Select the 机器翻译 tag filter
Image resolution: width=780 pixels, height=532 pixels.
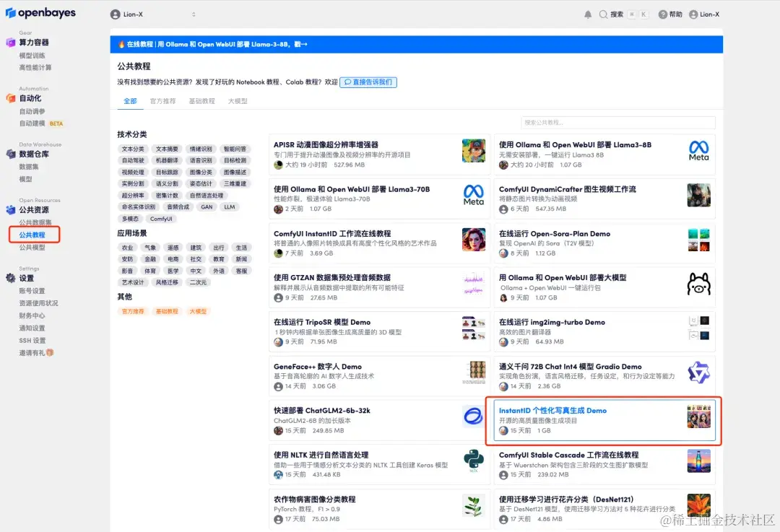point(167,160)
